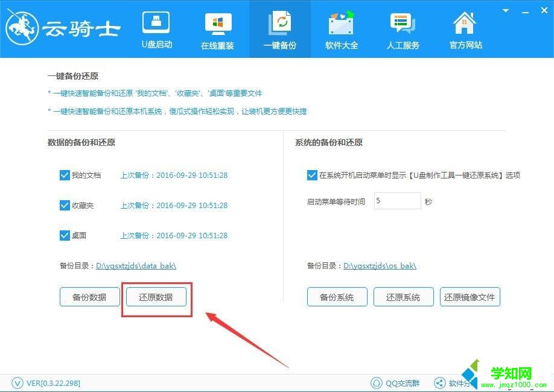Select the 在线重装 reinstall icon
Image resolution: width=554 pixels, height=392 pixels.
[x=218, y=28]
